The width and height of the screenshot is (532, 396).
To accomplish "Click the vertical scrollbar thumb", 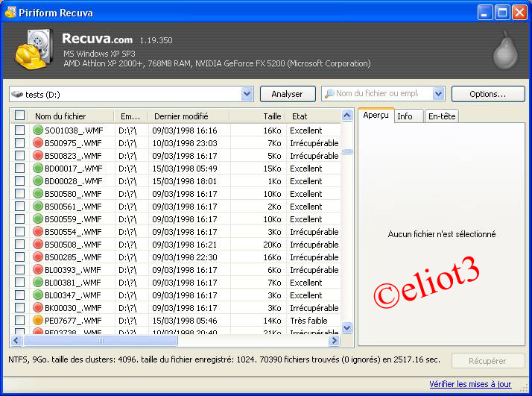I will [x=346, y=151].
